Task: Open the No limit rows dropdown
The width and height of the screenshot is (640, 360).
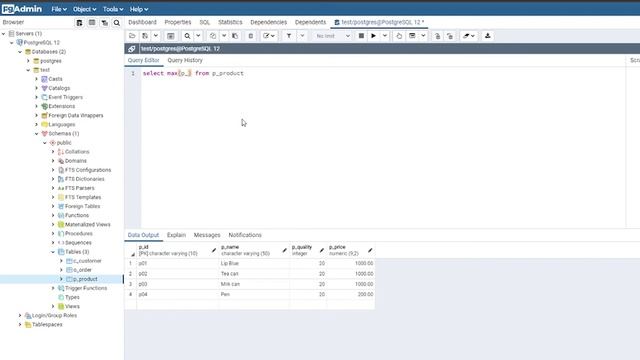Action: tap(333, 36)
